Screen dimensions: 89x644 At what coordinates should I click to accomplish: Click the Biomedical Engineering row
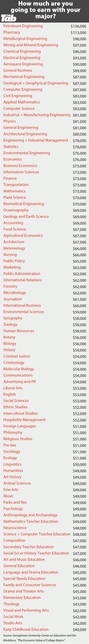pos(45,204)
